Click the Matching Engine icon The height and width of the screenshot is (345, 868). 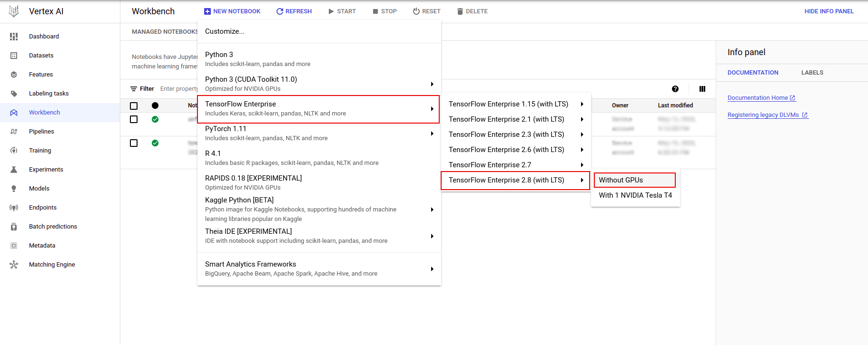click(14, 265)
